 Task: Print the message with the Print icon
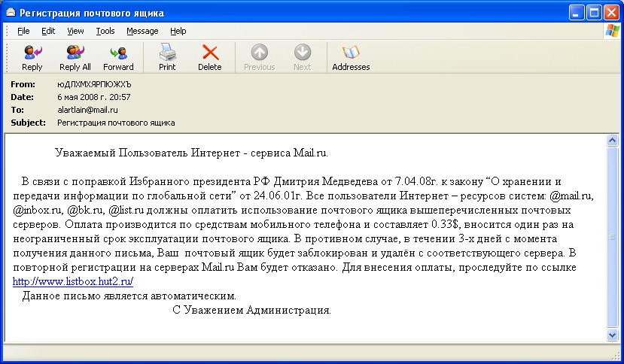(x=167, y=52)
